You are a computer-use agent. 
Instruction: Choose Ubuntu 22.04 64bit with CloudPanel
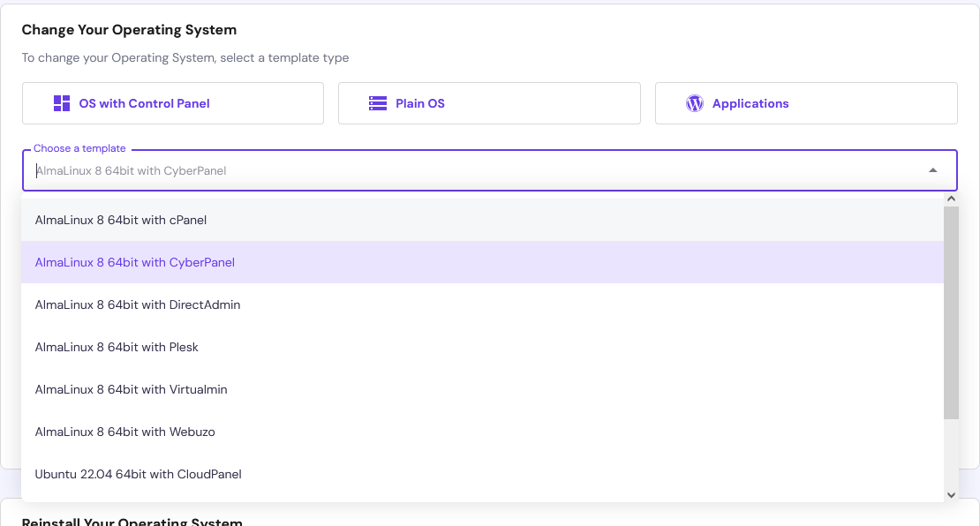[483, 474]
